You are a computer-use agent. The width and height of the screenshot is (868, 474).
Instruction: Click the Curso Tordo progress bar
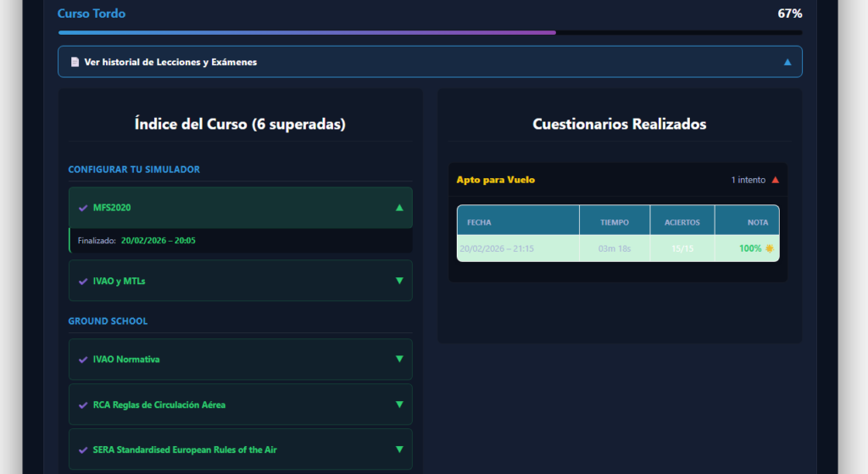[x=430, y=33]
